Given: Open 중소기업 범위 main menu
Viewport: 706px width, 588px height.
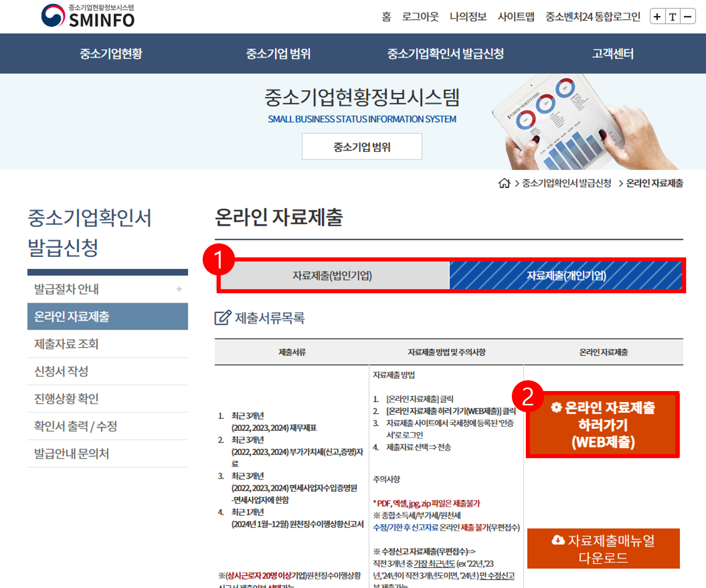Looking at the screenshot, I should click(x=278, y=53).
